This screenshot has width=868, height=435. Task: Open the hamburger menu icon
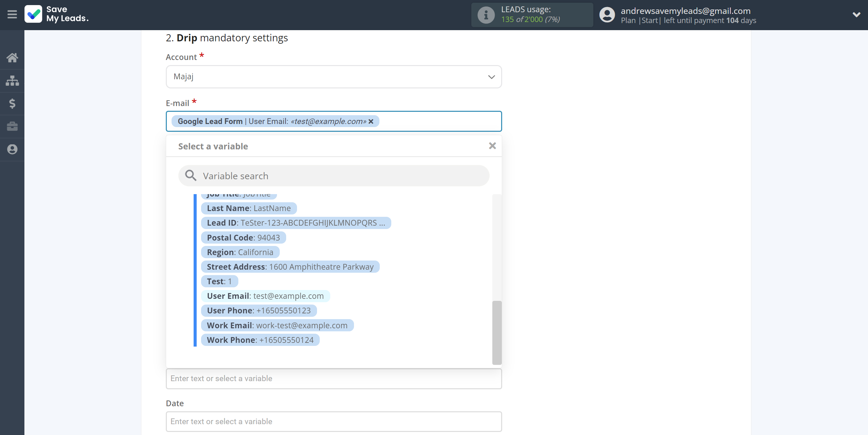[x=12, y=15]
